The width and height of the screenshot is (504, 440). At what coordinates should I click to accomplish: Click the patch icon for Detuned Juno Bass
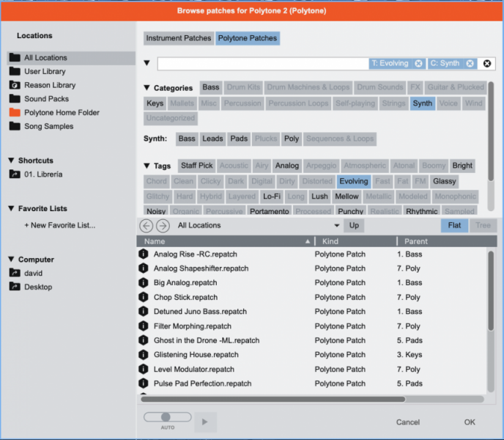click(144, 311)
